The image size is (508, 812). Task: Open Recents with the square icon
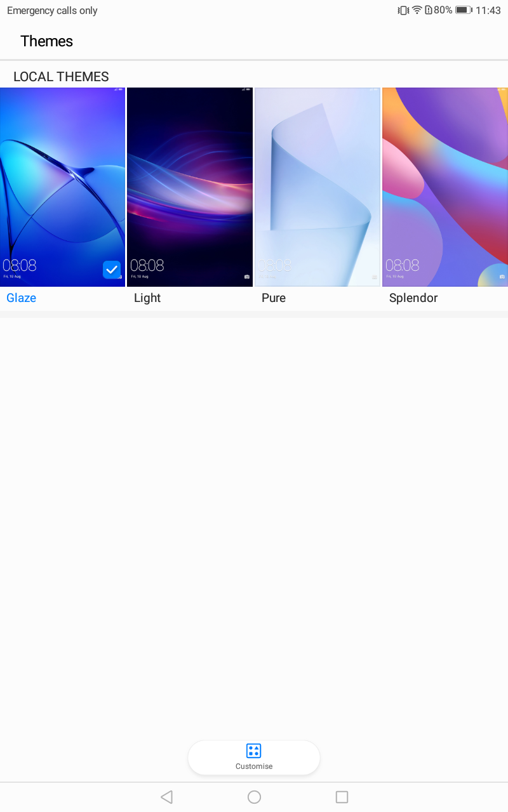[342, 797]
